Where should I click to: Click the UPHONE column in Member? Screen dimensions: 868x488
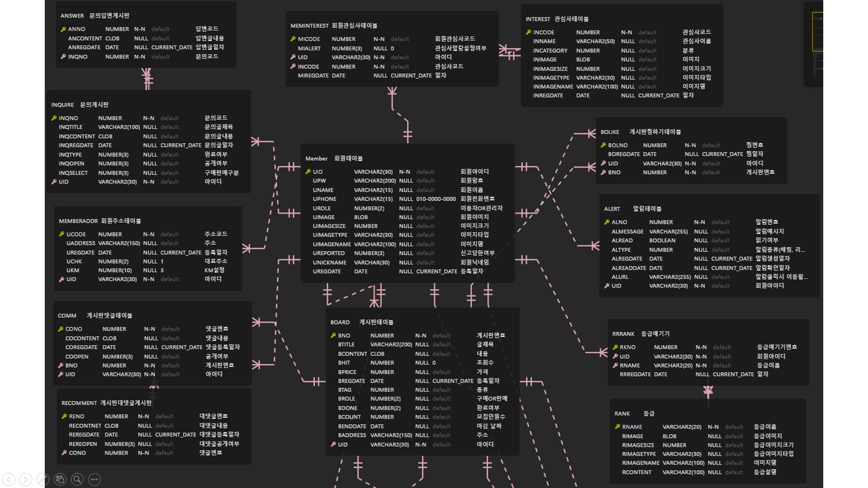pyautogui.click(x=325, y=199)
